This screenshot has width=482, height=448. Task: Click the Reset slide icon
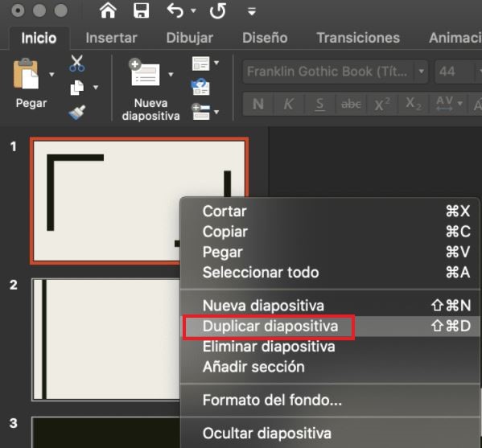pyautogui.click(x=200, y=87)
